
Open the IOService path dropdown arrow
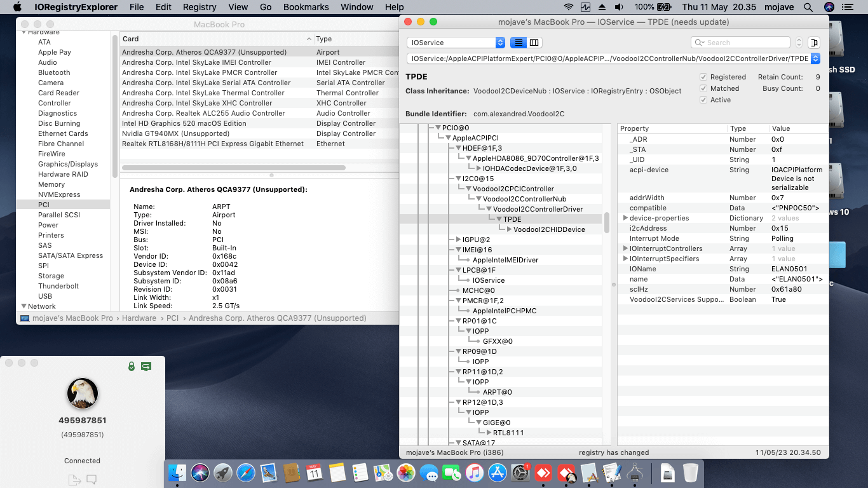click(x=815, y=58)
